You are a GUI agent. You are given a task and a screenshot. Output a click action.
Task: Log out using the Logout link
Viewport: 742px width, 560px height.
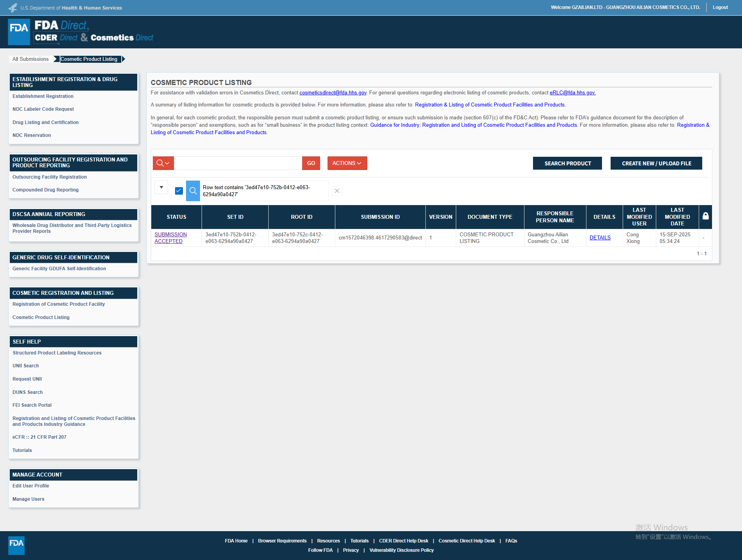coord(720,7)
